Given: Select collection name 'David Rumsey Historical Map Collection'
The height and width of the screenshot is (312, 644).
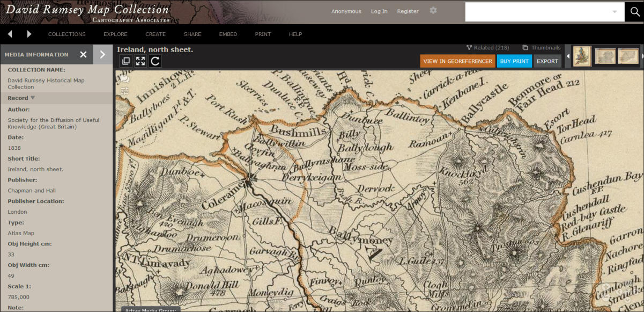Looking at the screenshot, I should [x=46, y=84].
